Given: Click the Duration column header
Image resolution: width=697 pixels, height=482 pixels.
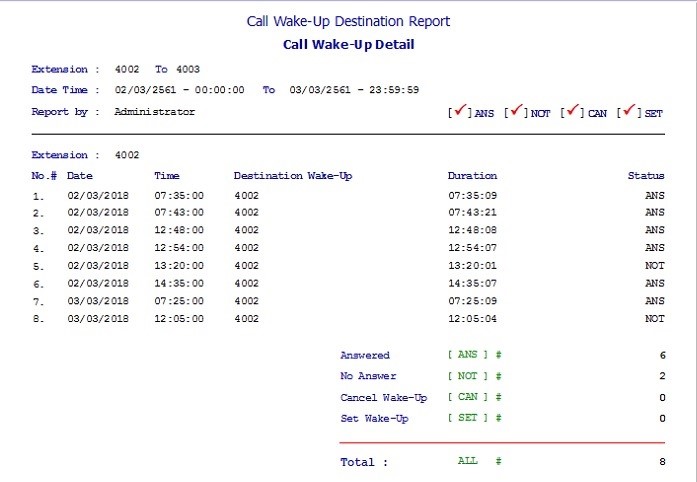Looking at the screenshot, I should (472, 176).
